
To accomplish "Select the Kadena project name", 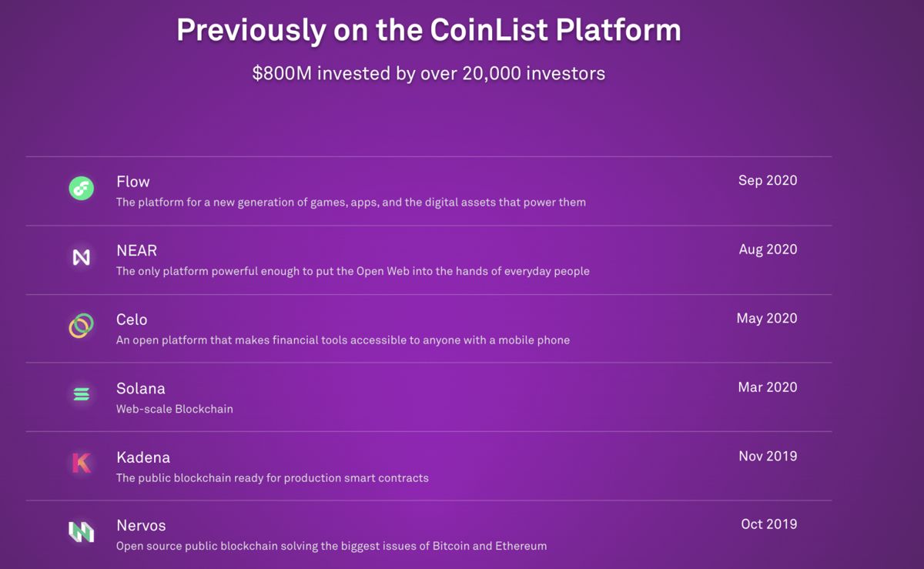I will point(143,457).
